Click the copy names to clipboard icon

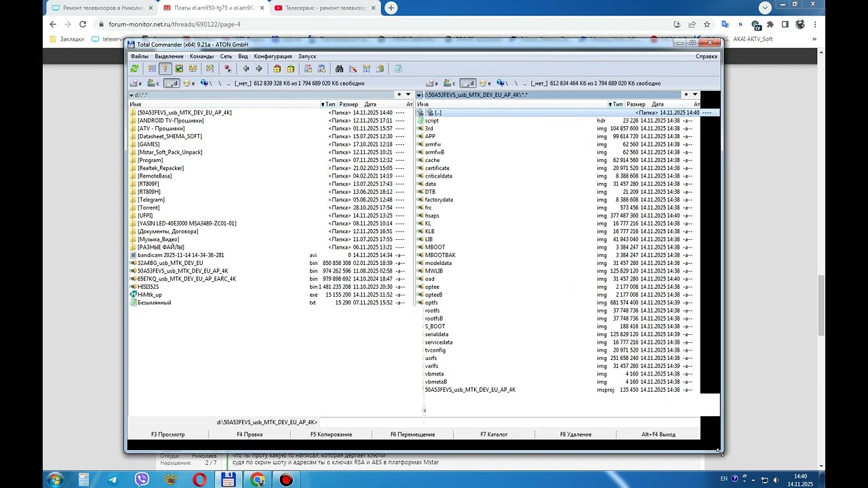[380, 68]
